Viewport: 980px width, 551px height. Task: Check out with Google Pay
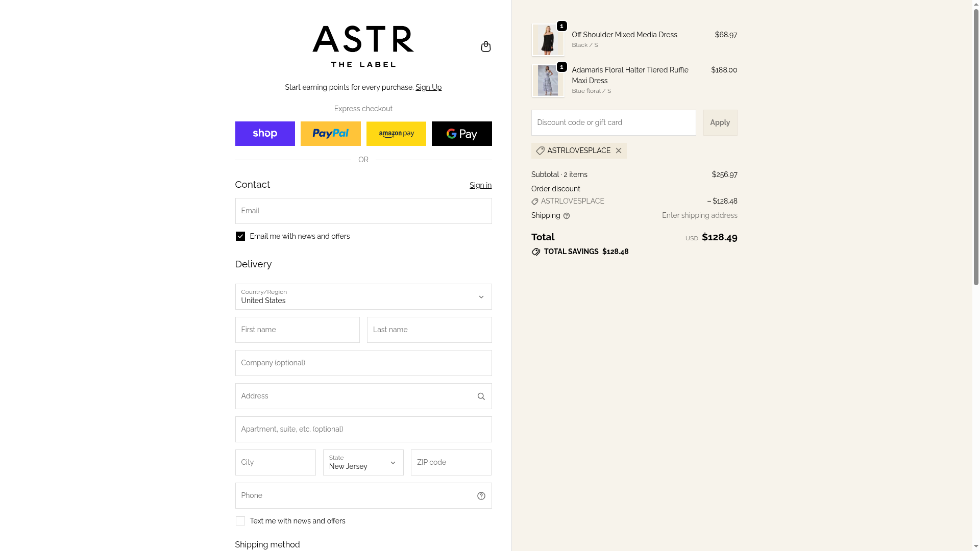[461, 134]
